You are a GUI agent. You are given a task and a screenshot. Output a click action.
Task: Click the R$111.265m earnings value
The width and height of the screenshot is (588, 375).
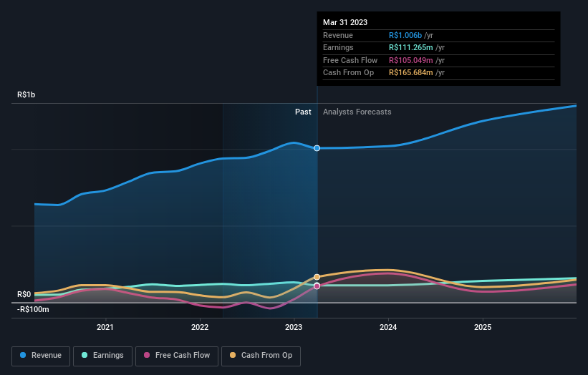click(411, 47)
